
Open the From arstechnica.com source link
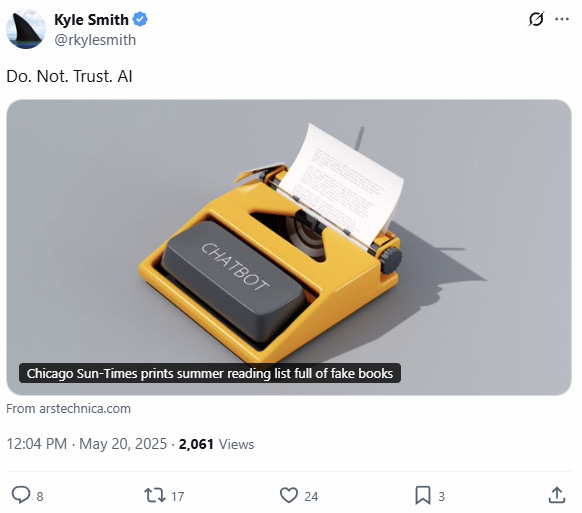point(69,409)
